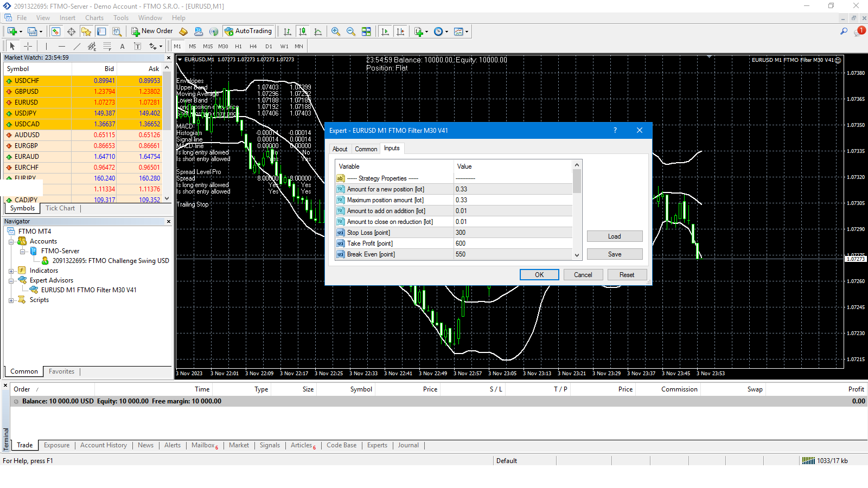Viewport: 868px width, 488px height.
Task: Open the Profiles toolbar icon
Action: tap(33, 31)
